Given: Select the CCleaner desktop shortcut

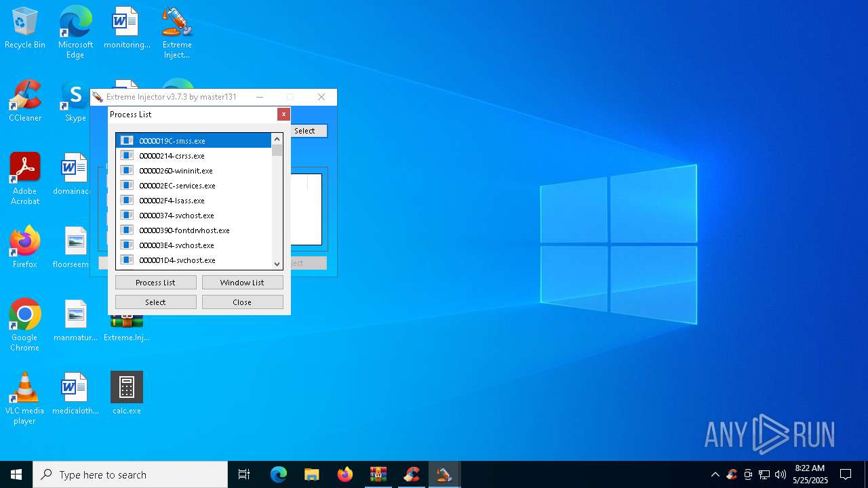Looking at the screenshot, I should pos(25,102).
